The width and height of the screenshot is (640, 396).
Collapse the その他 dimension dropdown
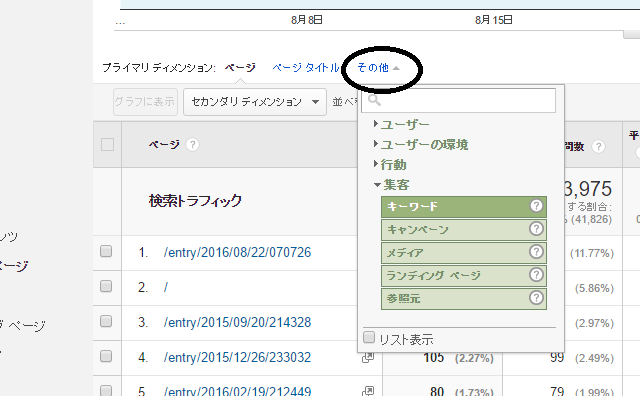[x=378, y=68]
